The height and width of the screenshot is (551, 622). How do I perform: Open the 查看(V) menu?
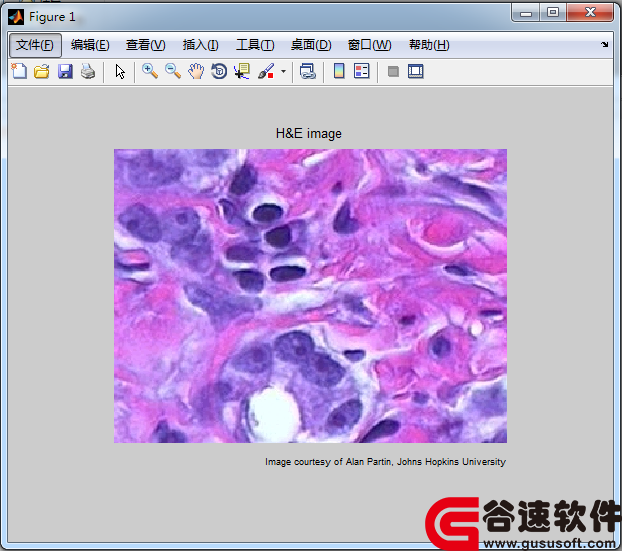pyautogui.click(x=146, y=45)
